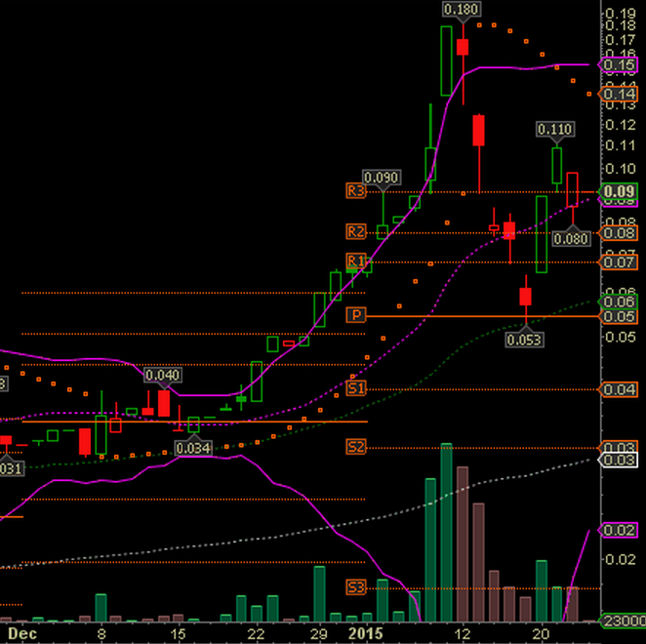Screen dimensions: 646x644
Task: Click the R1 pivot resistance label
Action: (356, 262)
